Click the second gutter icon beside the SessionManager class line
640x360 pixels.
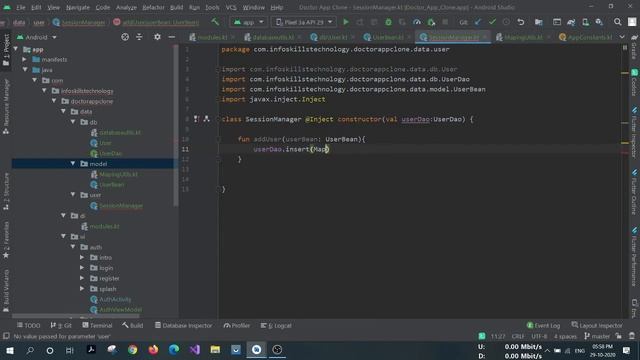tap(207, 119)
